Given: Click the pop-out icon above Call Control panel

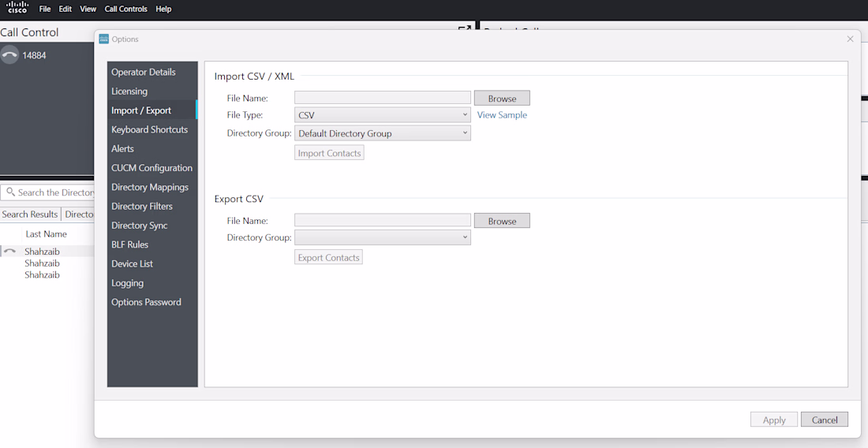Looking at the screenshot, I should pos(465,28).
